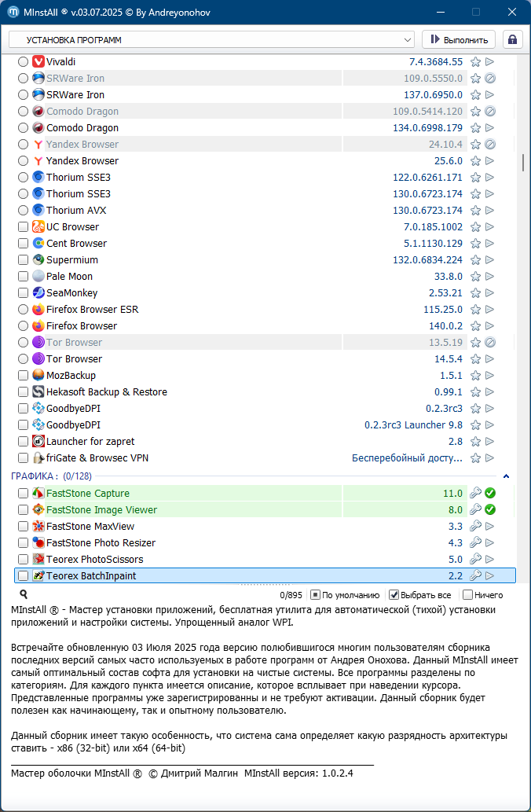
Task: Click the SeaMonkey list entry name
Action: (x=72, y=293)
